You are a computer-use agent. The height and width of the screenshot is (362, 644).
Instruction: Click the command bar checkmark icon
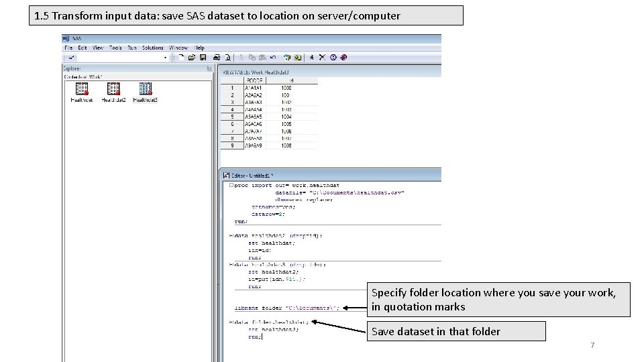[72, 58]
